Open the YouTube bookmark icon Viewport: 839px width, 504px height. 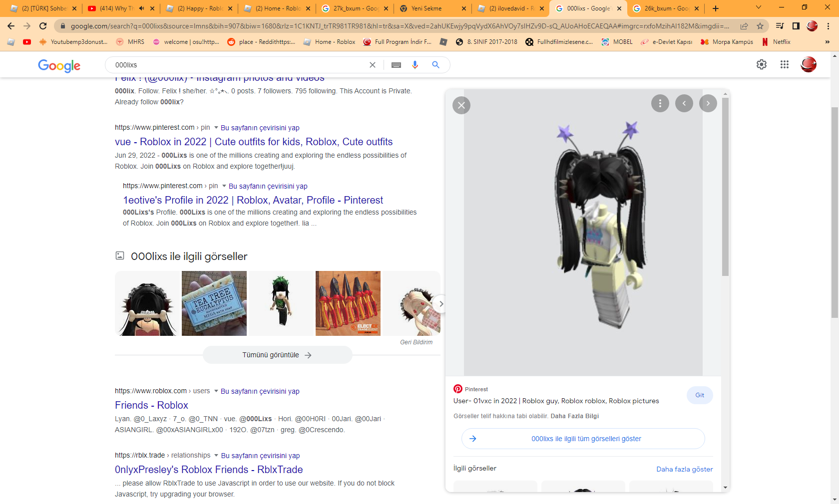point(27,42)
